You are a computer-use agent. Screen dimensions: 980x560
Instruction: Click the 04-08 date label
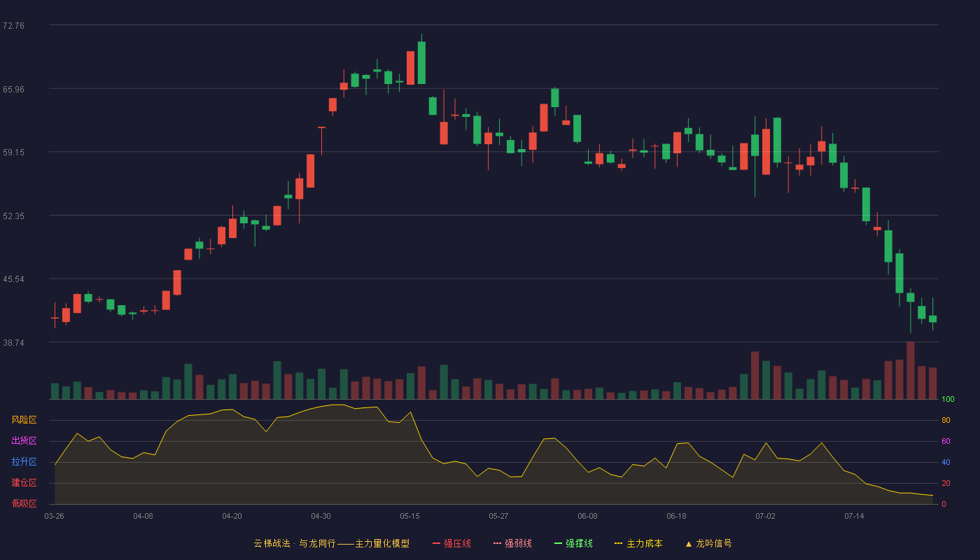pyautogui.click(x=143, y=516)
